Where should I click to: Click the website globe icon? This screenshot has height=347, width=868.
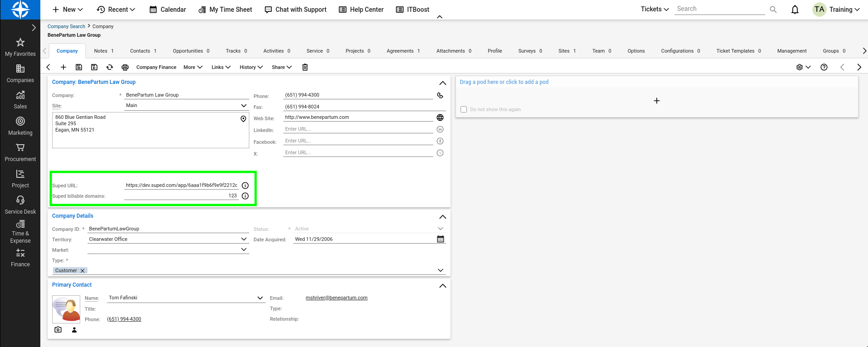coord(440,117)
